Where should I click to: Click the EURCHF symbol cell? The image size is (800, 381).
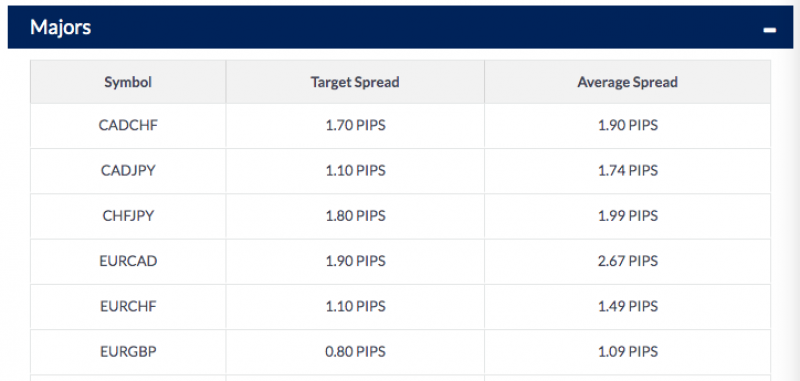(128, 307)
